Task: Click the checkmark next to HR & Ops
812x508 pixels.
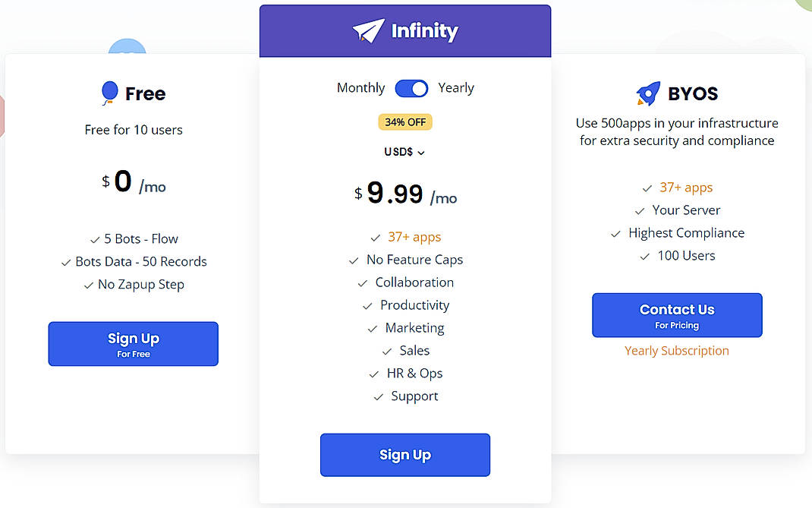Action: (373, 374)
